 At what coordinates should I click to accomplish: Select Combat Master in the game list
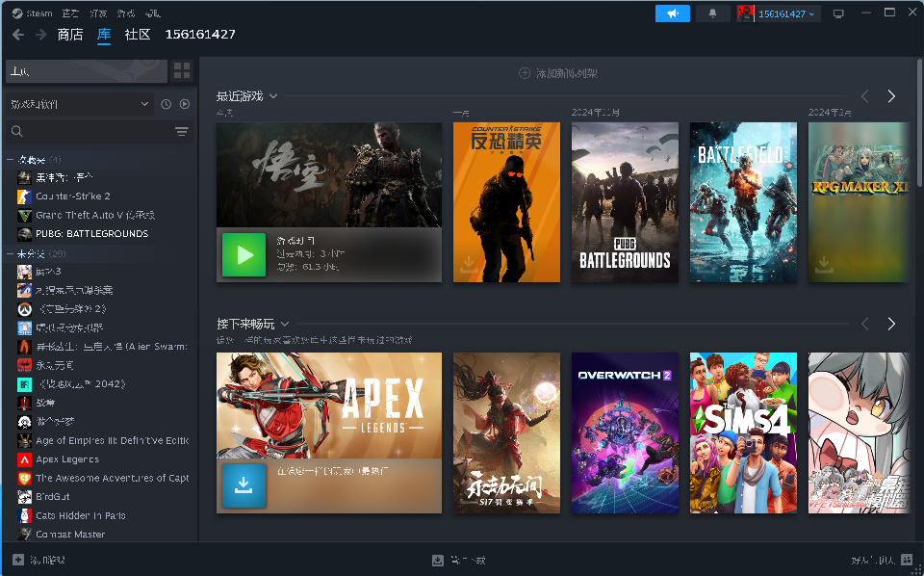70,535
